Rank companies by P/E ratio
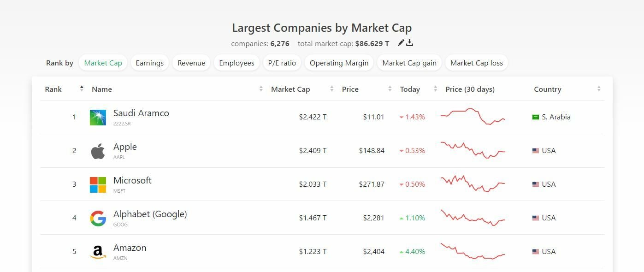Viewport: 644px width, 272px height. (x=282, y=63)
